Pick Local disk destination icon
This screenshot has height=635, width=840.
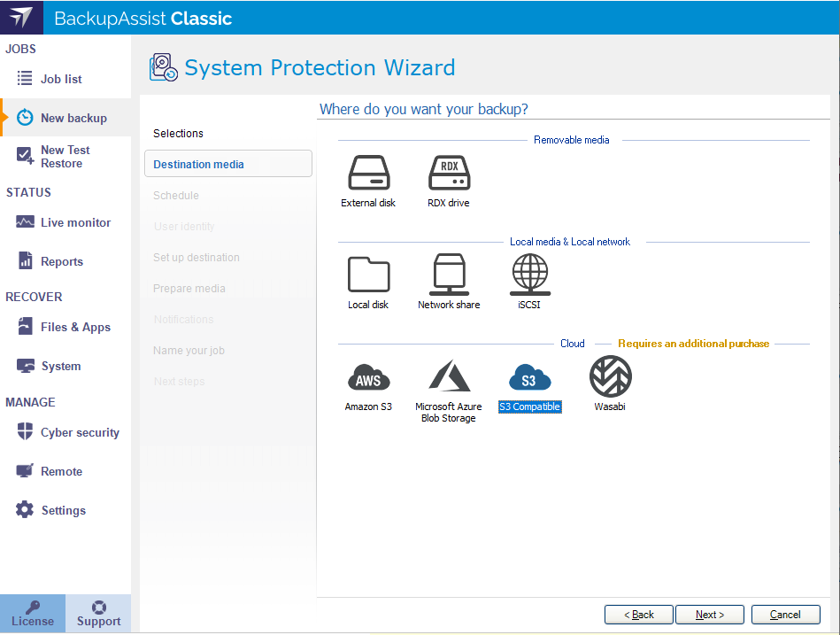[x=368, y=275]
